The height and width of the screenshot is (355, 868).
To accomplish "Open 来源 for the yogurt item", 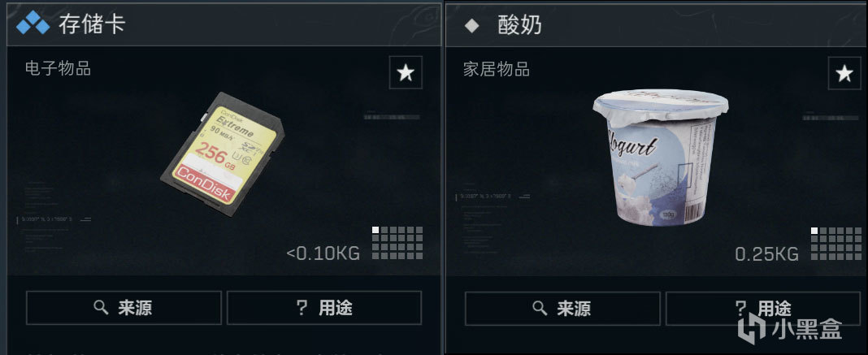I will (562, 308).
